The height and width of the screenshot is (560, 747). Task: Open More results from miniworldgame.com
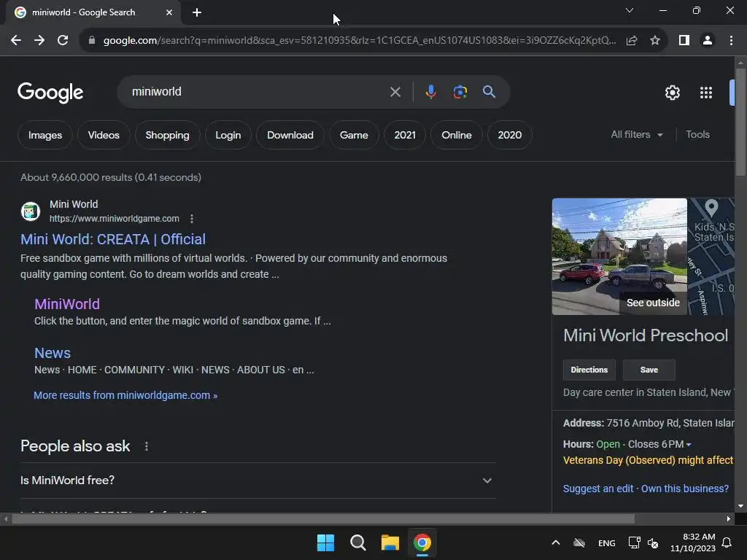125,395
